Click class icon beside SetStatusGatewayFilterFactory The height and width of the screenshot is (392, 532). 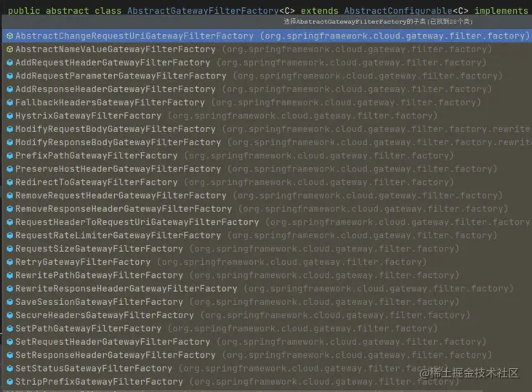(x=10, y=368)
